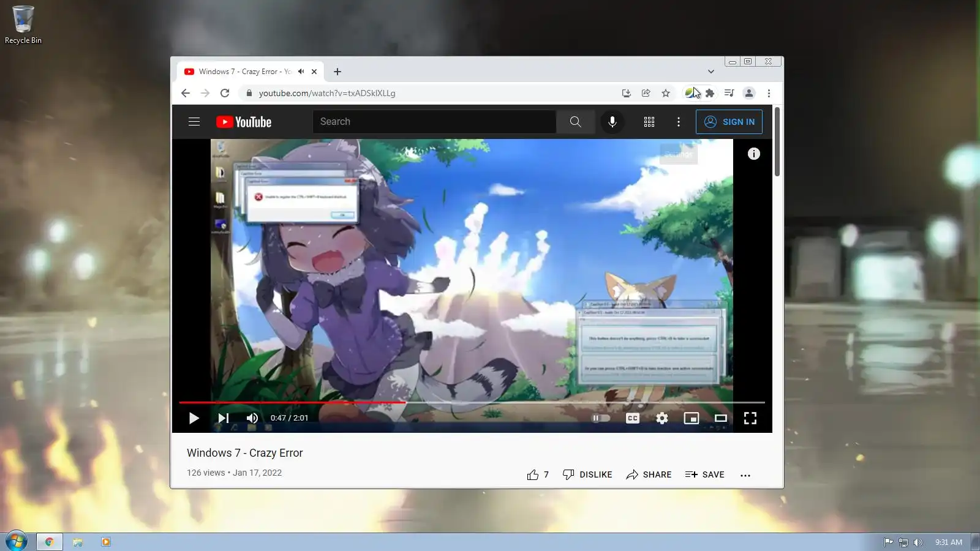This screenshot has height=551, width=980.
Task: Mute the tab using its speaker icon
Action: coord(301,72)
